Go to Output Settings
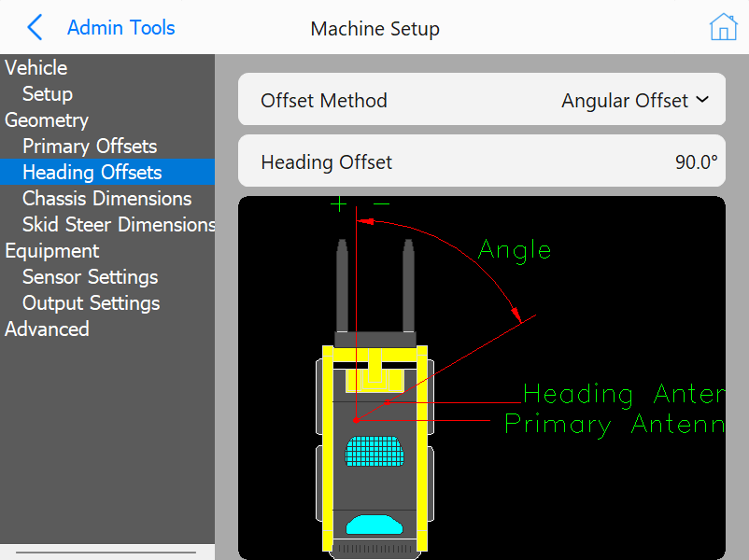Viewport: 749px width, 560px height. click(91, 303)
